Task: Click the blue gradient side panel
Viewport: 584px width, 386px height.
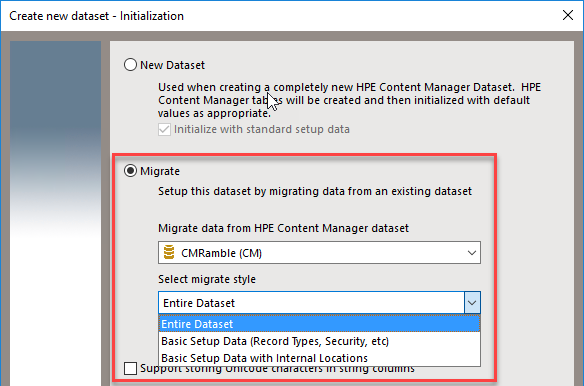Action: [x=55, y=212]
